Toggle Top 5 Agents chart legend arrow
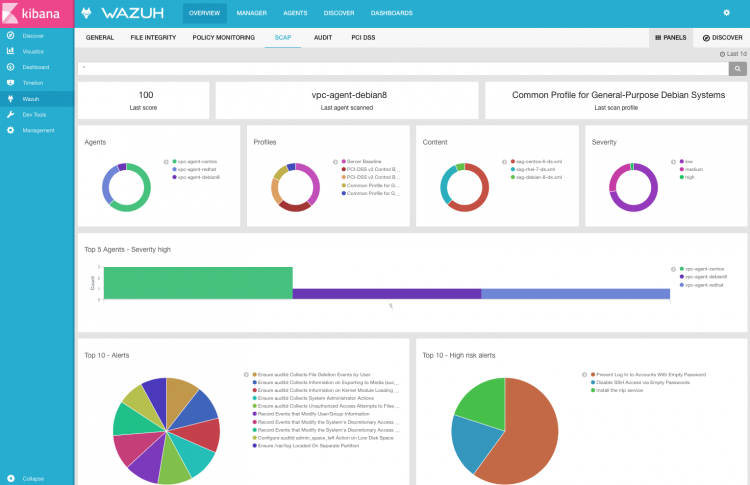The width and height of the screenshot is (750, 485). click(x=673, y=269)
